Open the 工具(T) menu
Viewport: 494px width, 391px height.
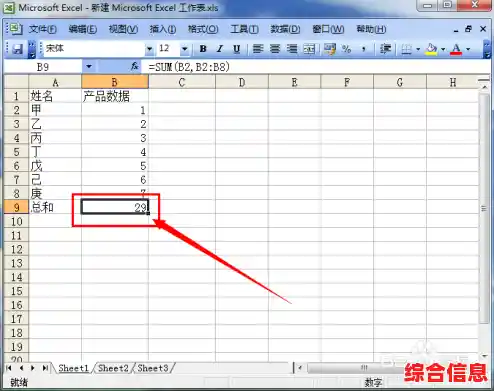click(244, 29)
